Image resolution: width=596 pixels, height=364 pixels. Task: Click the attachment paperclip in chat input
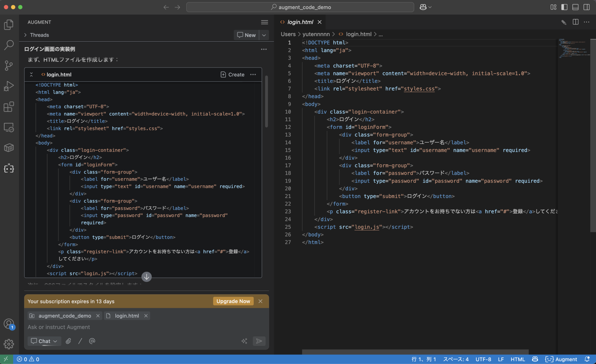(69, 341)
